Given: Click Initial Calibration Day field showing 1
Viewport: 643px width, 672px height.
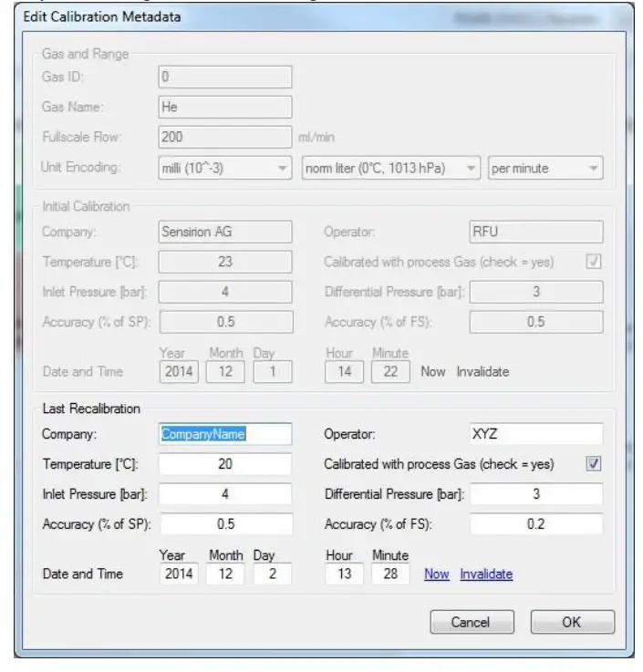Looking at the screenshot, I should (272, 372).
